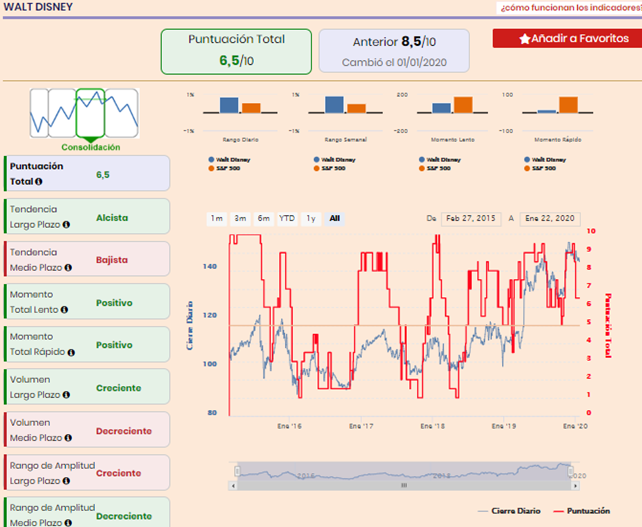
Task: Click info icon for Tendencia Largo Plazo
Action: (66, 224)
